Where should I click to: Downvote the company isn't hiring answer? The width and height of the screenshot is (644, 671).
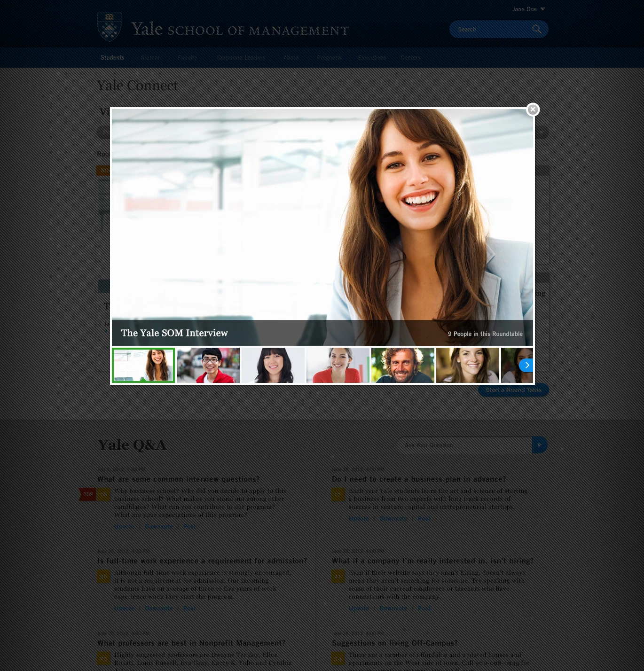(393, 609)
